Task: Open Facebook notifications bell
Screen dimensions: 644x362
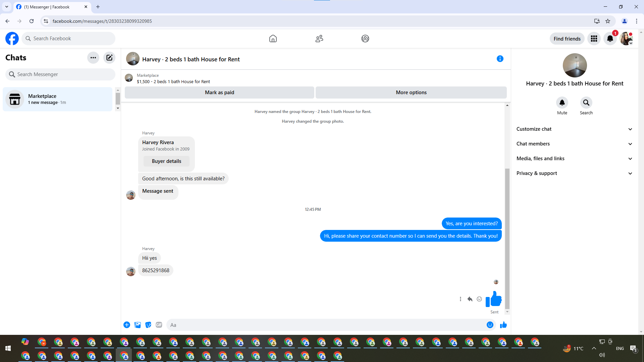Action: point(610,39)
